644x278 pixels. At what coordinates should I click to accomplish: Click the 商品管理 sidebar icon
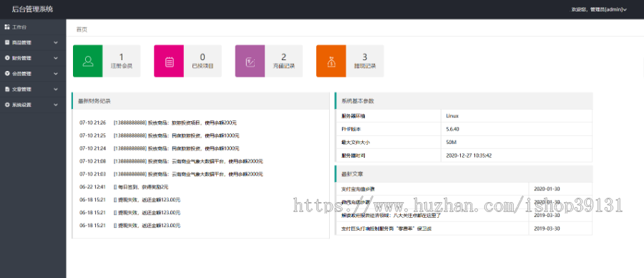(x=7, y=42)
